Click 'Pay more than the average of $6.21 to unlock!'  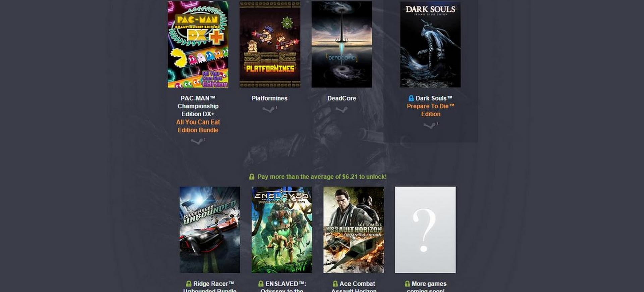pos(322,177)
